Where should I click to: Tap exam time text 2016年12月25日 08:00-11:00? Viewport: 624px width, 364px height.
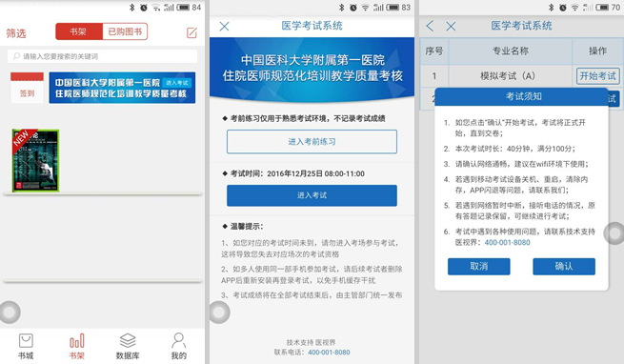click(315, 173)
